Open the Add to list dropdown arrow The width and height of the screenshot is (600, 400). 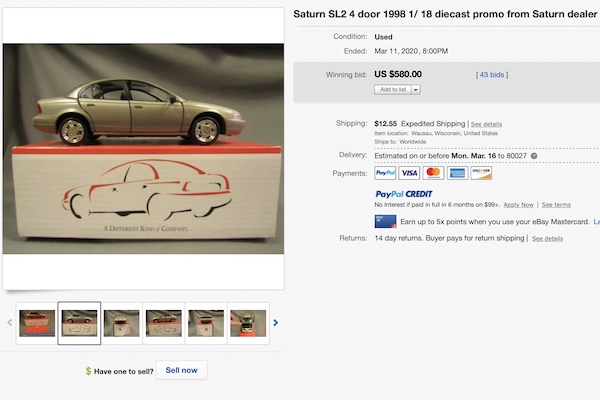(x=415, y=90)
